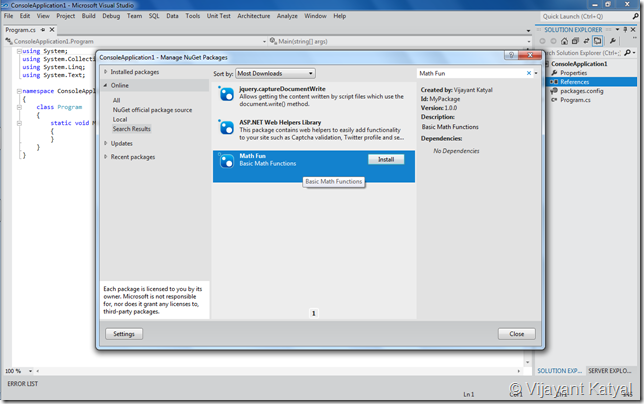This screenshot has width=644, height=404.
Task: Open the Project menu
Action: (66, 16)
